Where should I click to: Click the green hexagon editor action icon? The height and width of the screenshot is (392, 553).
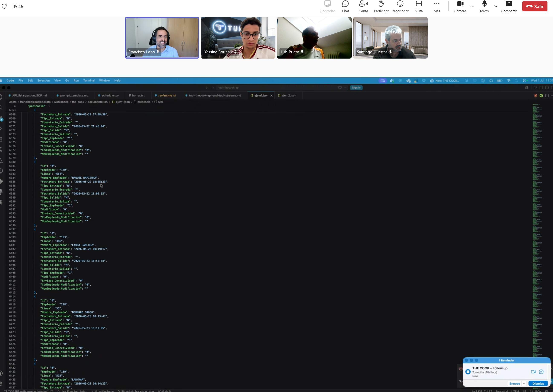tap(541, 96)
